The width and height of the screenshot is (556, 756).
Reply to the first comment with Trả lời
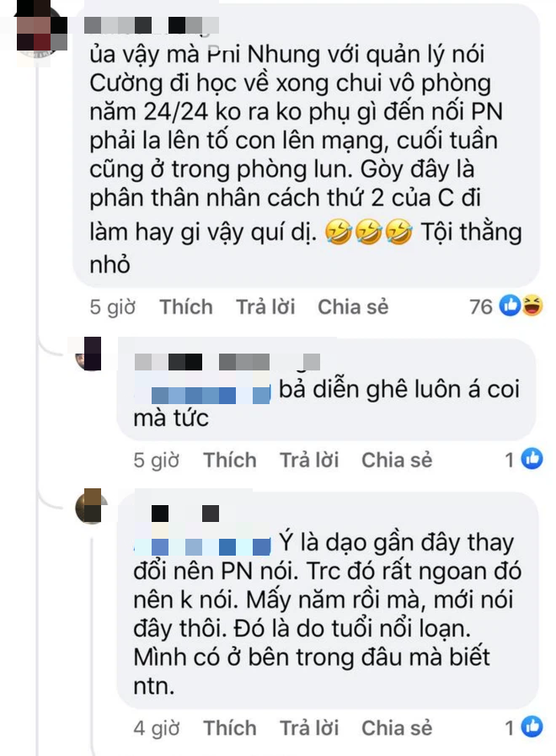pyautogui.click(x=265, y=306)
